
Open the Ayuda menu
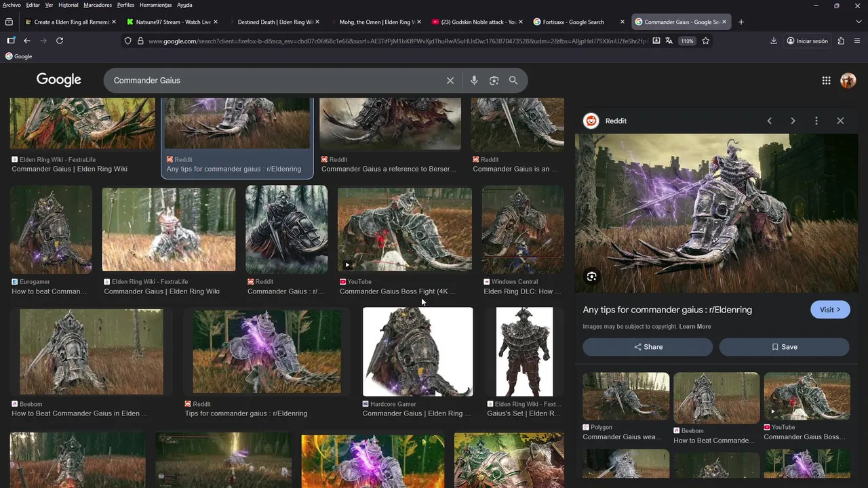pos(184,5)
